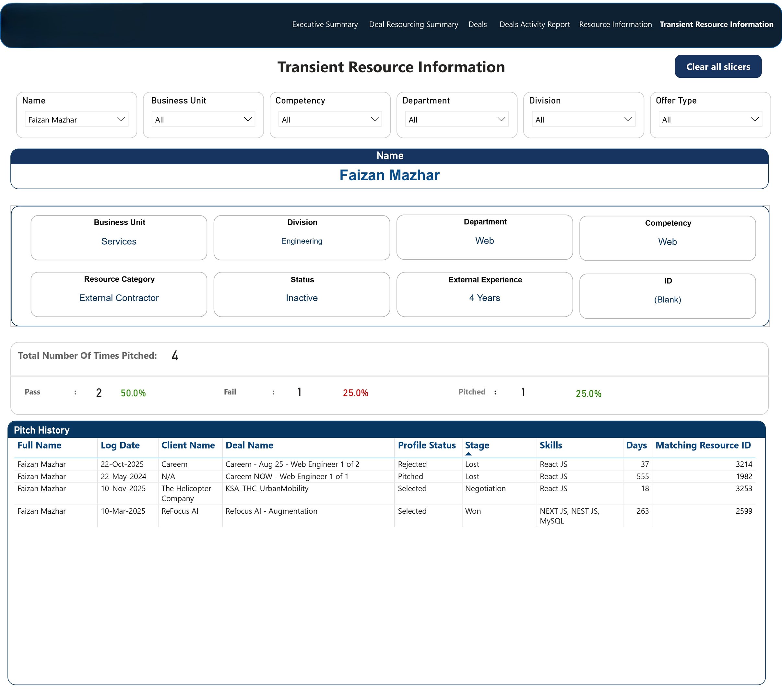Sort by Profile Status column header
782x700 pixels.
click(x=426, y=445)
